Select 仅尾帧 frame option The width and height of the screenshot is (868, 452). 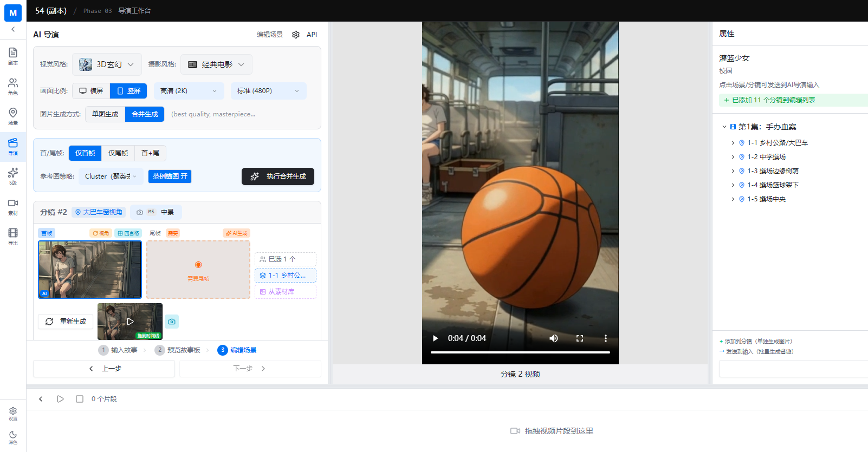click(118, 153)
